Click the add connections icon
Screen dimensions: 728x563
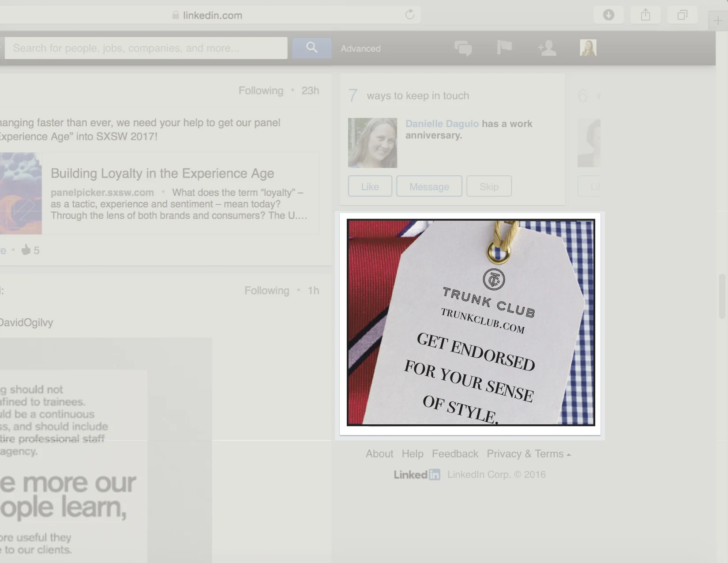[x=547, y=47]
